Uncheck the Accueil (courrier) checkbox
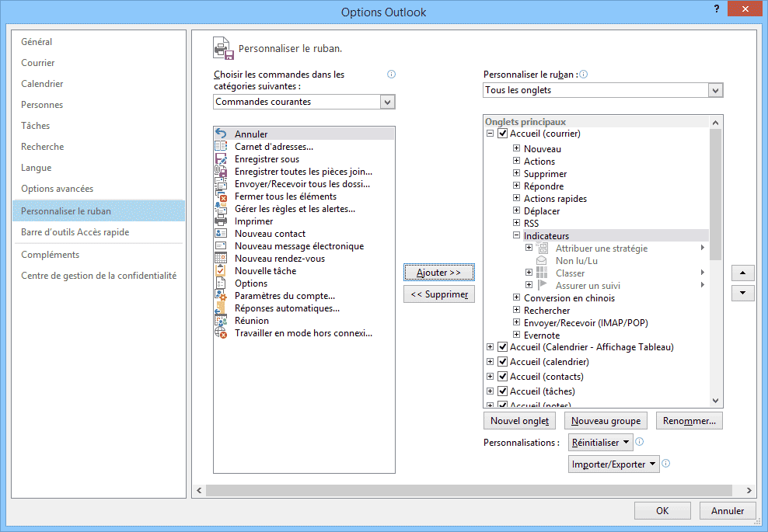Viewport: 768px width, 532px height. click(x=502, y=133)
